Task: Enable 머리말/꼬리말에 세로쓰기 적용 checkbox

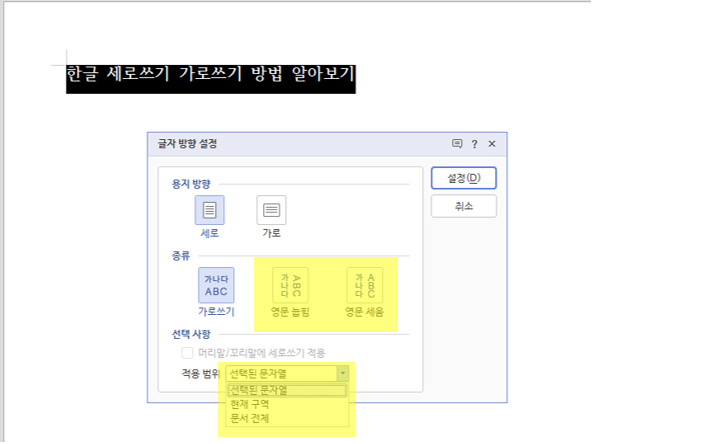Action: click(187, 353)
